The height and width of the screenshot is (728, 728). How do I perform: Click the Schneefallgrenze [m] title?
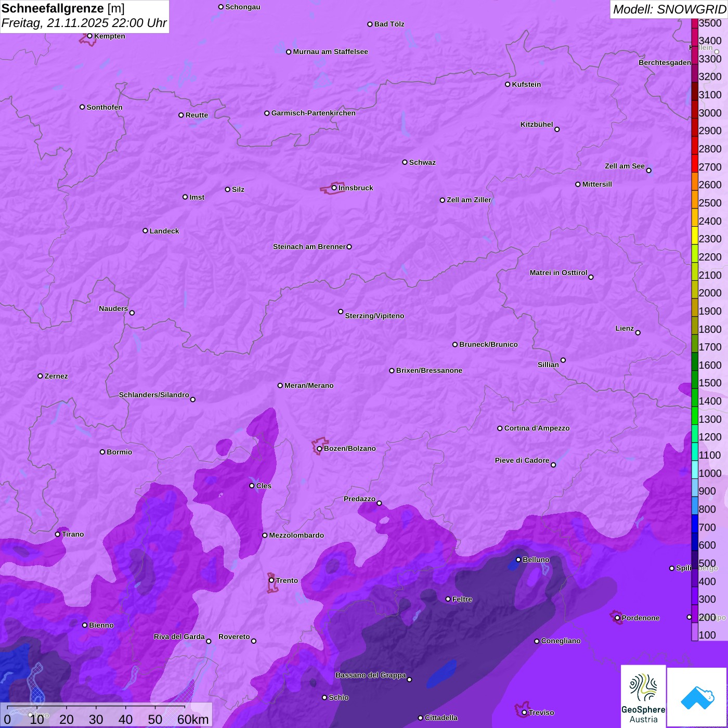[x=63, y=9]
